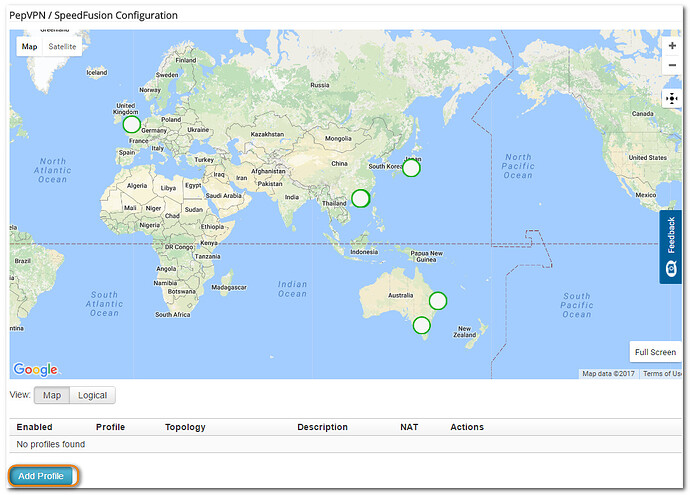Image resolution: width=690 pixels, height=495 pixels.
Task: Select the Map imagery tab
Action: pyautogui.click(x=30, y=46)
